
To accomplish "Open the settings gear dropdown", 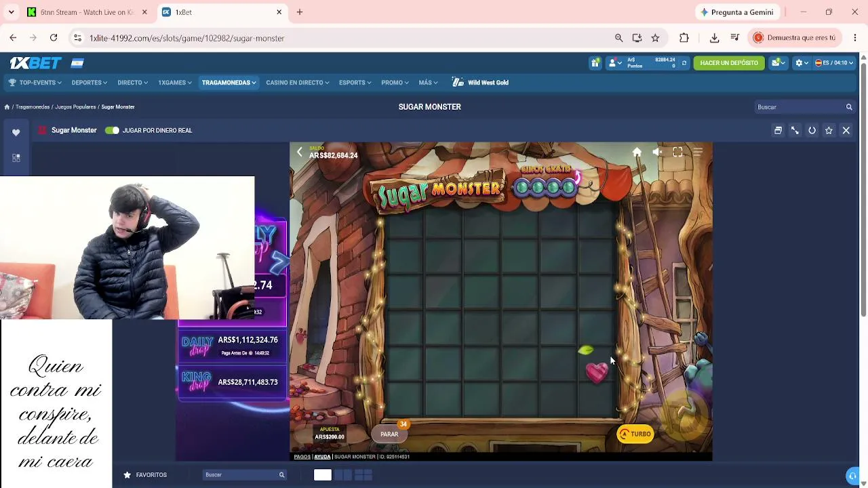I will click(802, 63).
